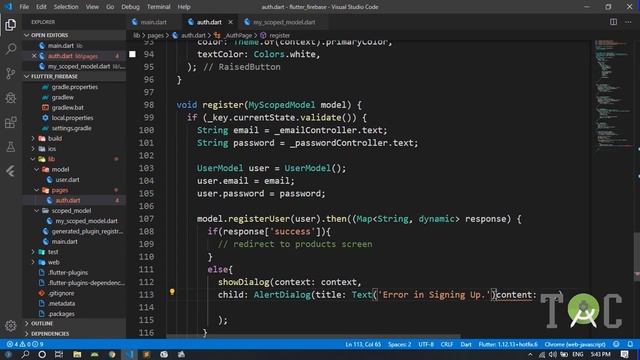Open the editor More Actions ellipsis
640x360 pixels.
[628, 22]
